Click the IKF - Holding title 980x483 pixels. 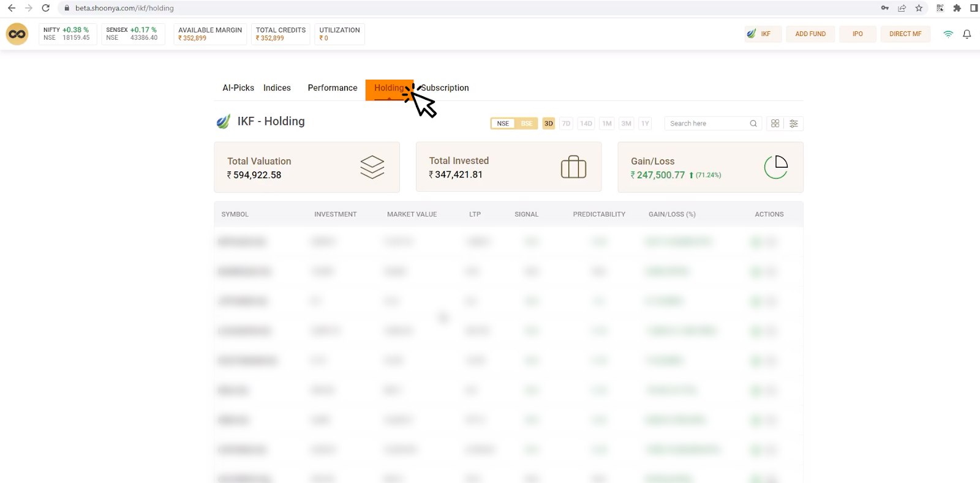pos(271,121)
